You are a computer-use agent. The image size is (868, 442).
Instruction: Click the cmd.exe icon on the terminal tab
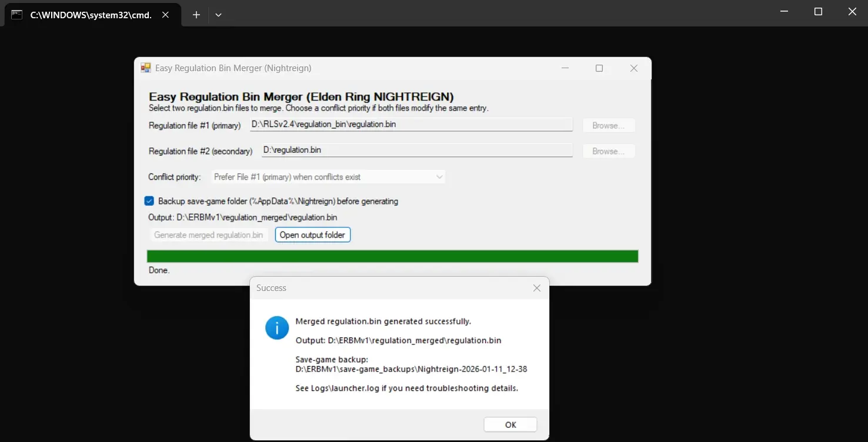pyautogui.click(x=16, y=14)
